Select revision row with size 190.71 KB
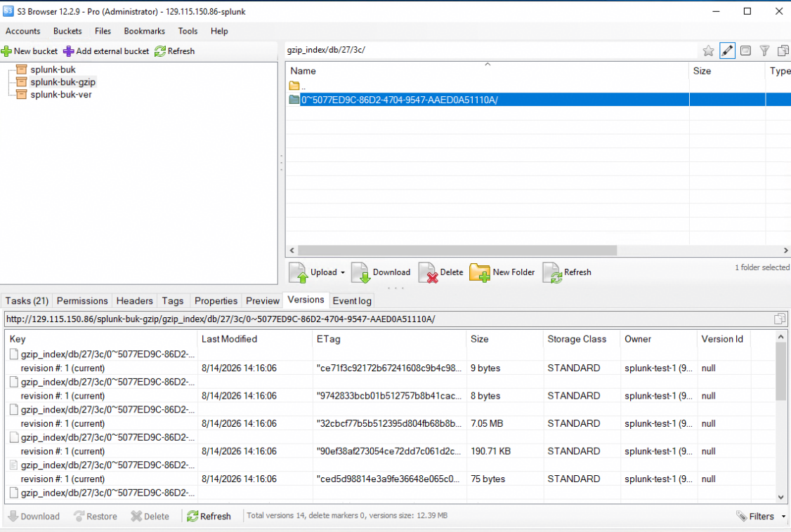This screenshot has height=532, width=791. coord(390,451)
